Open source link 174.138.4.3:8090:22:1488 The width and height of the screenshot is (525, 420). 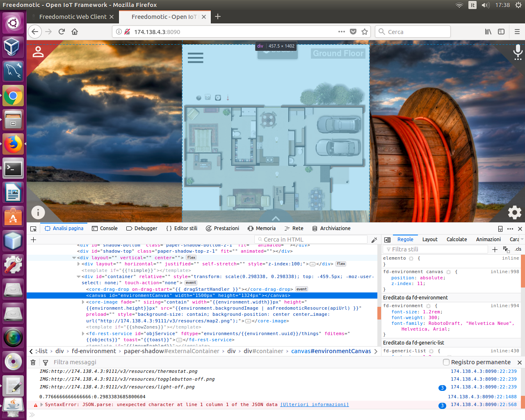point(482,397)
